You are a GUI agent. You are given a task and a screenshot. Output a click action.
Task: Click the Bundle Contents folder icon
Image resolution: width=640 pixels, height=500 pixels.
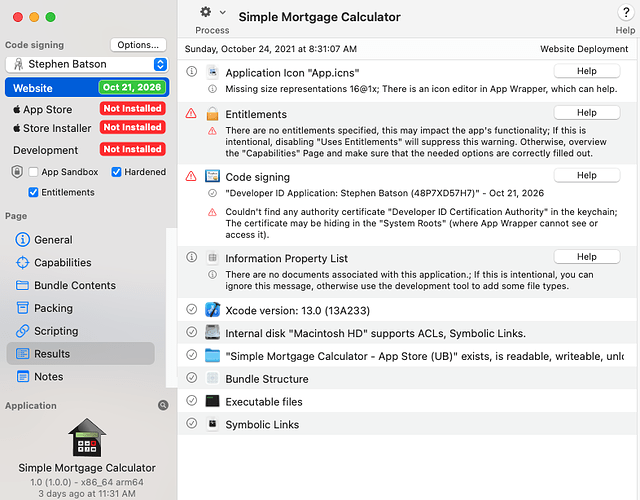pos(22,285)
